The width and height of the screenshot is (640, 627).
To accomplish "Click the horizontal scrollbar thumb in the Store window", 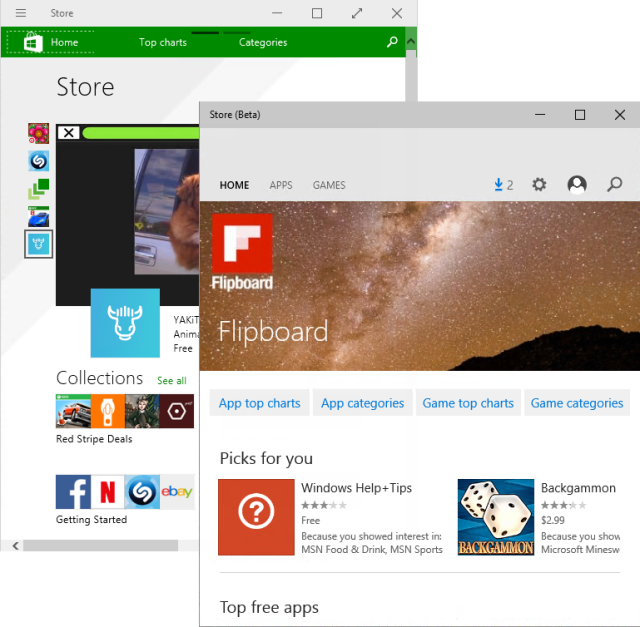I will [x=100, y=546].
